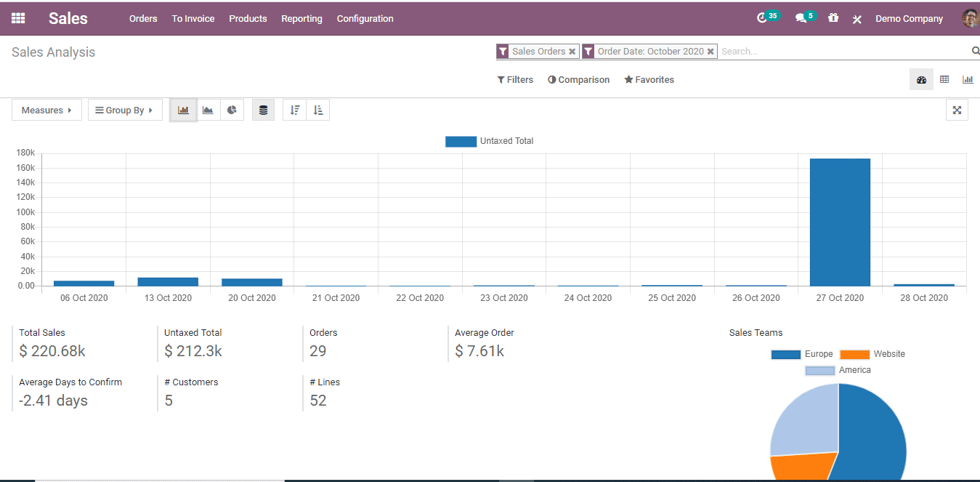Screen dimensions: 980x482
Task: Click the search input field
Action: [x=843, y=52]
